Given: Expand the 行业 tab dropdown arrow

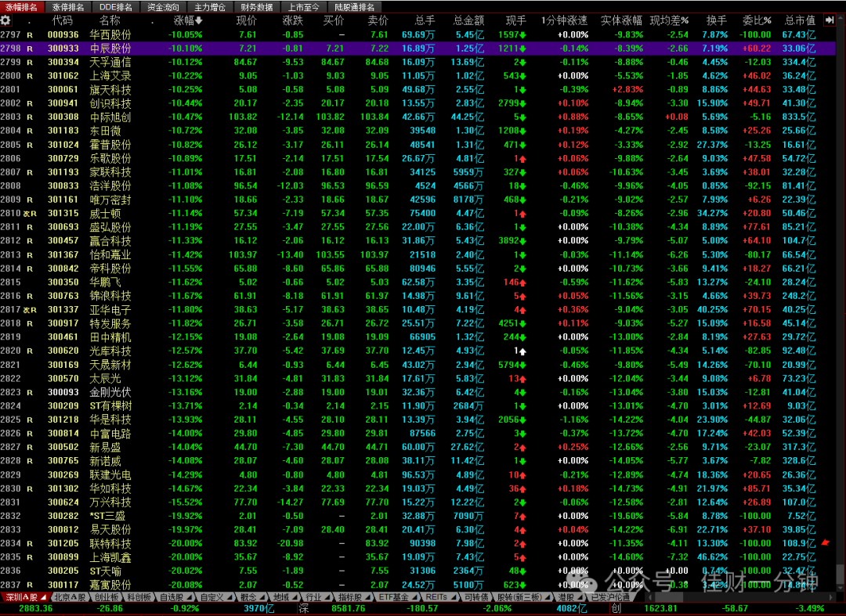Looking at the screenshot, I should [x=328, y=597].
